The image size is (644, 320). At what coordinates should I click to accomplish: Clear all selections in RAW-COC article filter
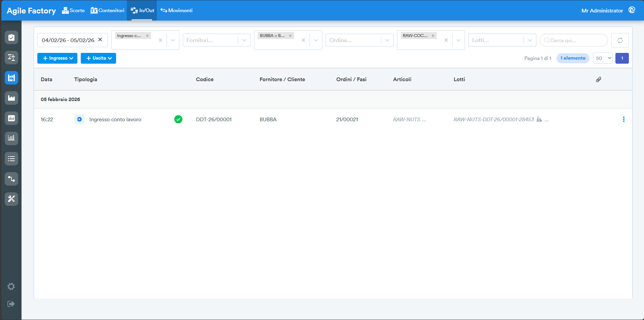point(446,40)
